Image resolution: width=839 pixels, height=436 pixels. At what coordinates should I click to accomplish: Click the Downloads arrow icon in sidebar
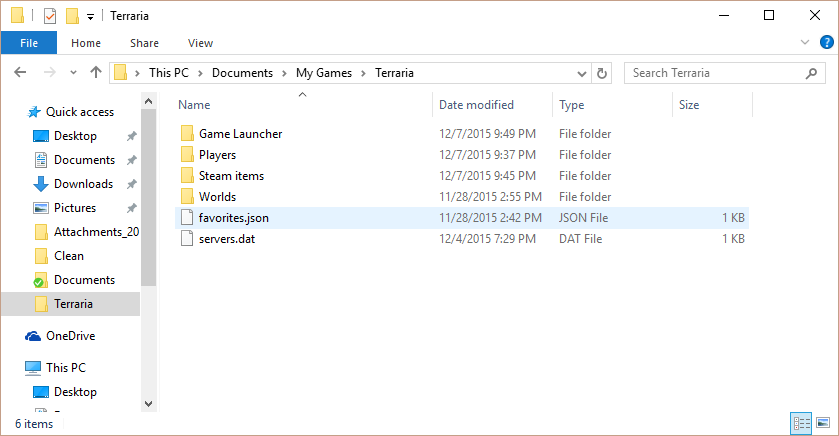point(41,184)
